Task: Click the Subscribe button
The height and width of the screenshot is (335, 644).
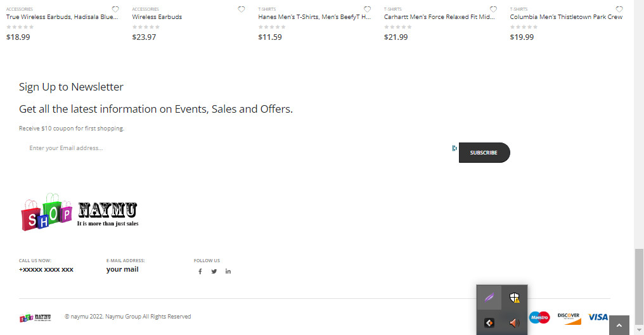Action: [x=484, y=153]
